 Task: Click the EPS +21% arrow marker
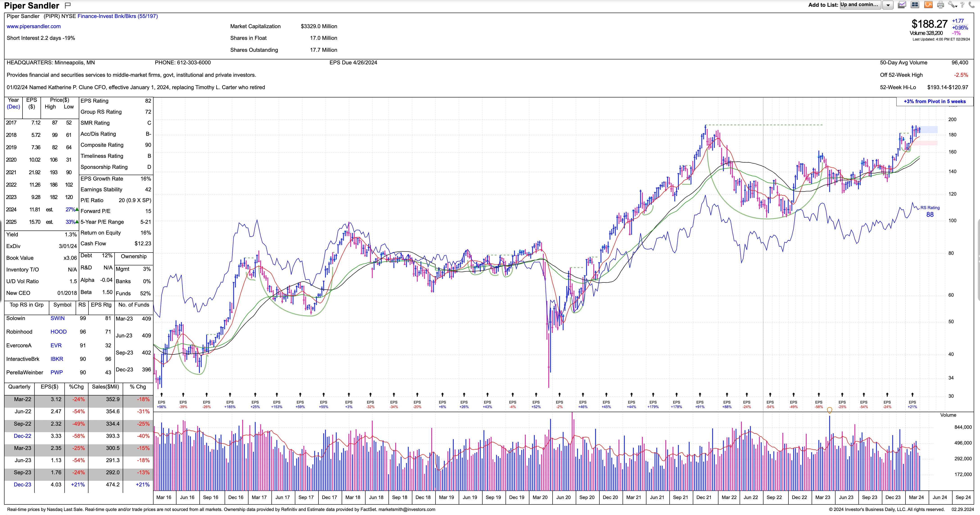click(x=912, y=394)
